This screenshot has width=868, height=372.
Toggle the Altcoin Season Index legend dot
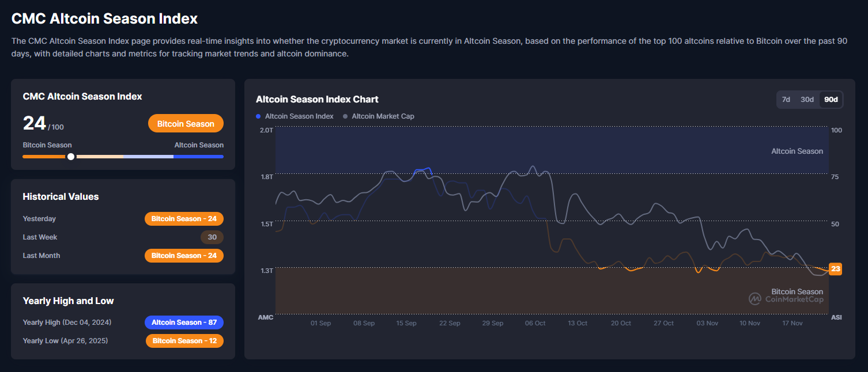coord(258,116)
